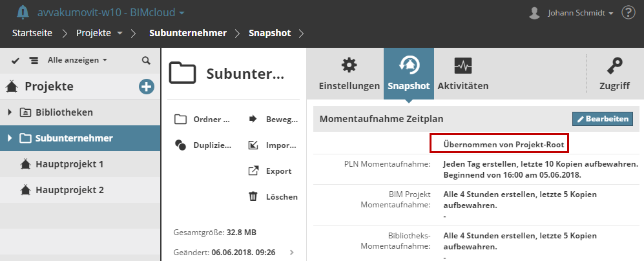Viewport: 644px width, 261px height.
Task: Switch to the Einstellungen tab
Action: pos(349,74)
